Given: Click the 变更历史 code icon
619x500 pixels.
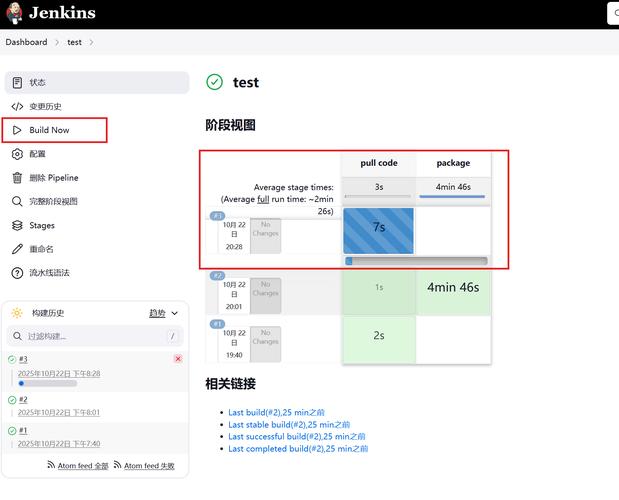Looking at the screenshot, I should pyautogui.click(x=17, y=106).
